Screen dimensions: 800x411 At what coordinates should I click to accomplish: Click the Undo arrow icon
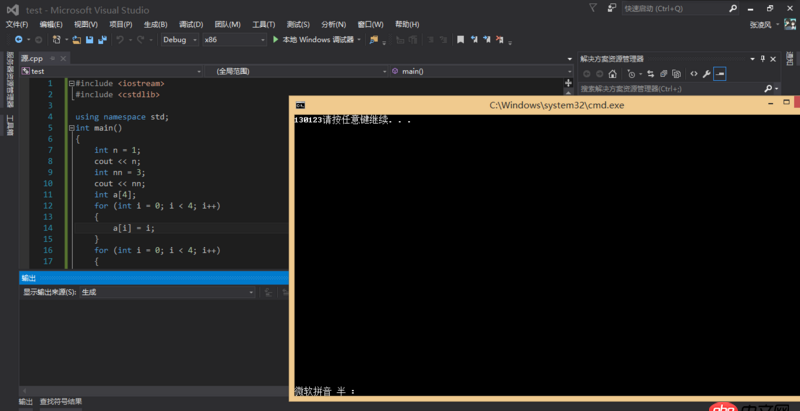point(120,40)
